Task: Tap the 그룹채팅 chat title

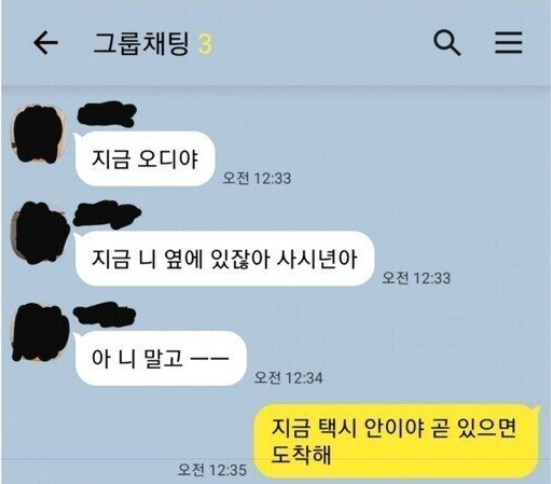Action: pyautogui.click(x=141, y=44)
